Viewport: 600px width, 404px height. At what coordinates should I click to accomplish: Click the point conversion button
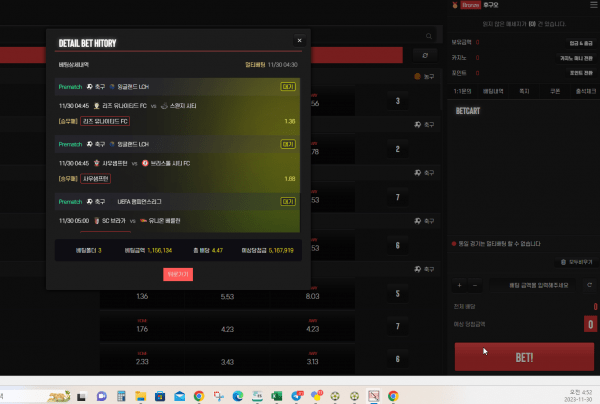coord(581,73)
